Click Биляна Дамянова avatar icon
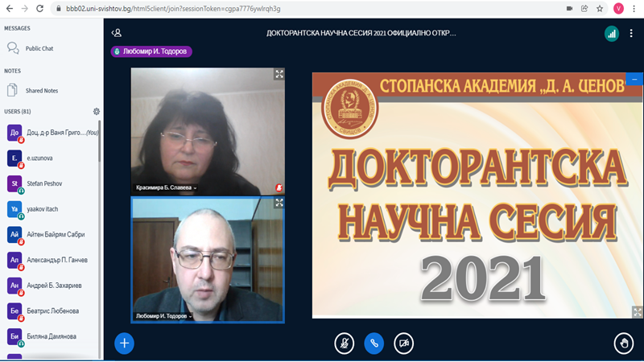The height and width of the screenshot is (362, 644). point(14,336)
